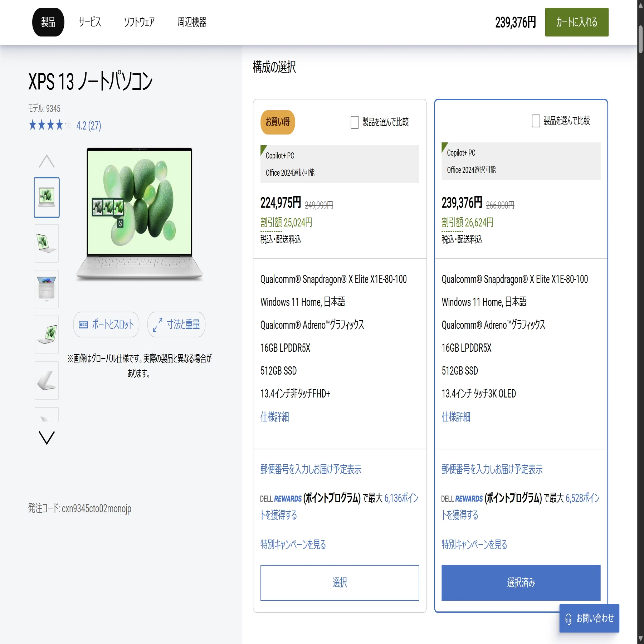Check compare box on 224,975円 configuration
The height and width of the screenshot is (644, 644).
click(355, 122)
